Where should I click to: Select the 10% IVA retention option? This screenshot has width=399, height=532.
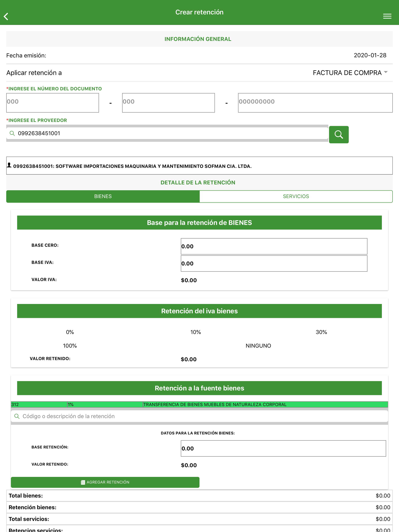195,332
